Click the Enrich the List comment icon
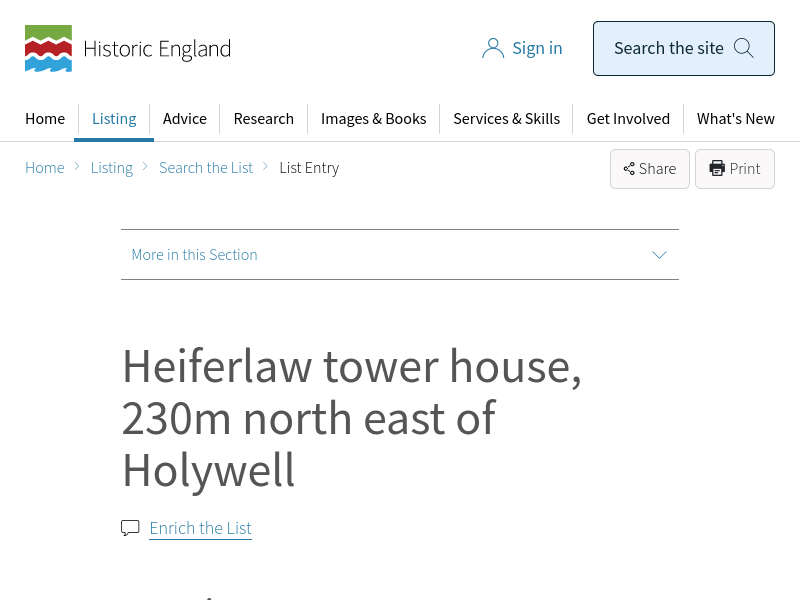Viewport: 800px width, 600px height. pos(130,528)
